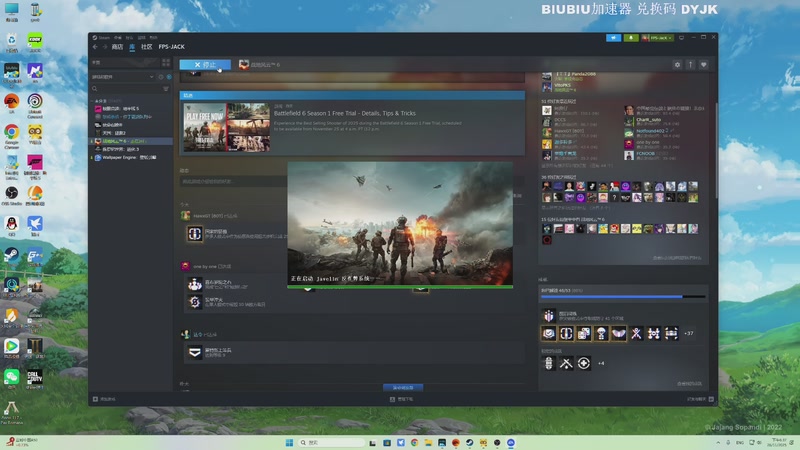Viewport: 800px width, 450px height.
Task: Click the game info up-arrow icon
Action: coord(690,65)
